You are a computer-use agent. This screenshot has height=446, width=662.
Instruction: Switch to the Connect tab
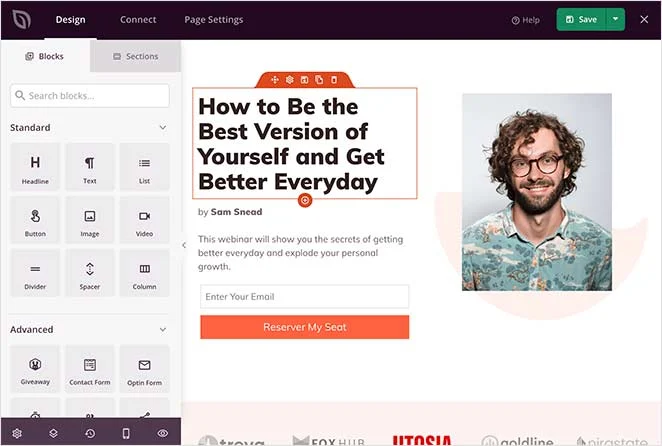pyautogui.click(x=138, y=20)
